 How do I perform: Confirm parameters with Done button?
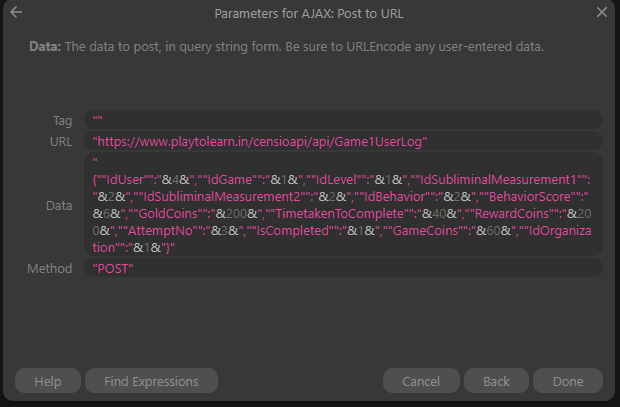pyautogui.click(x=568, y=381)
